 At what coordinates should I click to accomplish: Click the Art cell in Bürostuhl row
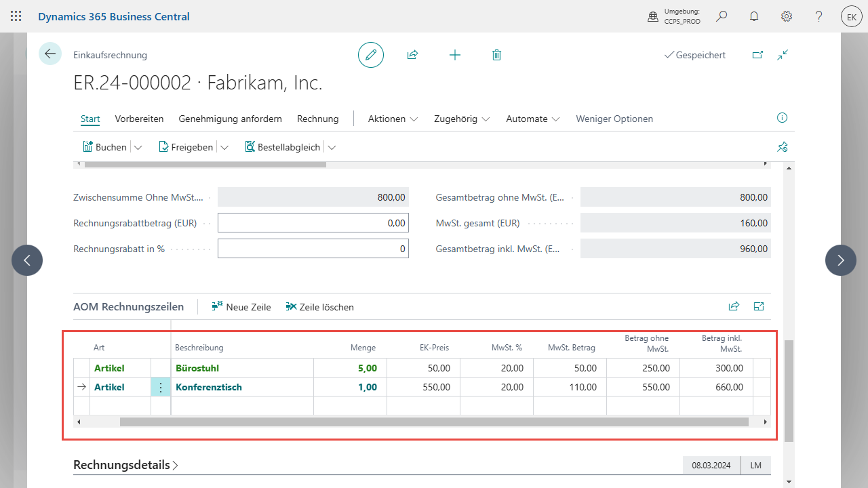120,368
